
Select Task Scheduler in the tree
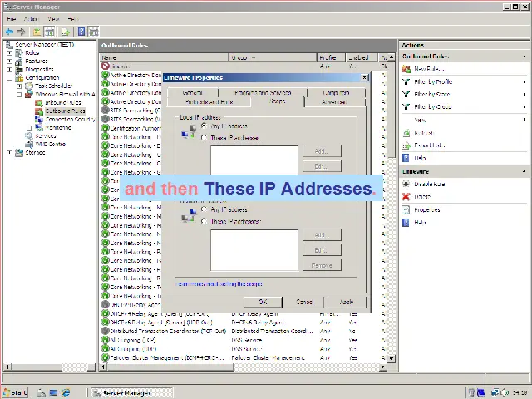pos(53,86)
